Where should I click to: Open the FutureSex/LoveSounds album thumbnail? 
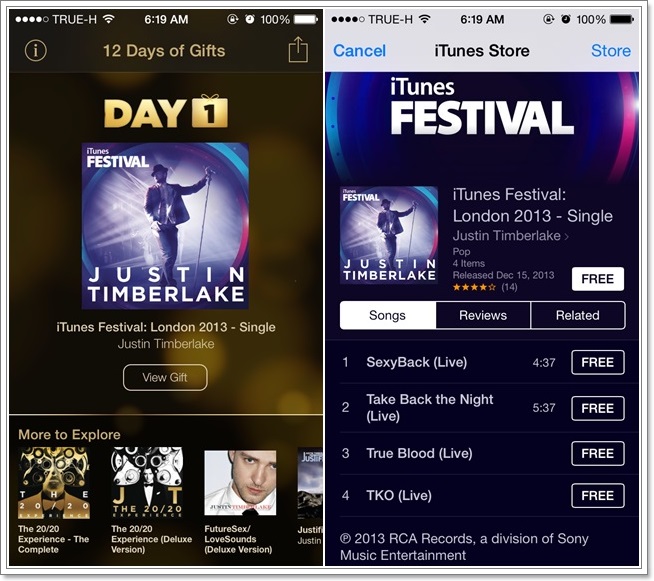(240, 483)
